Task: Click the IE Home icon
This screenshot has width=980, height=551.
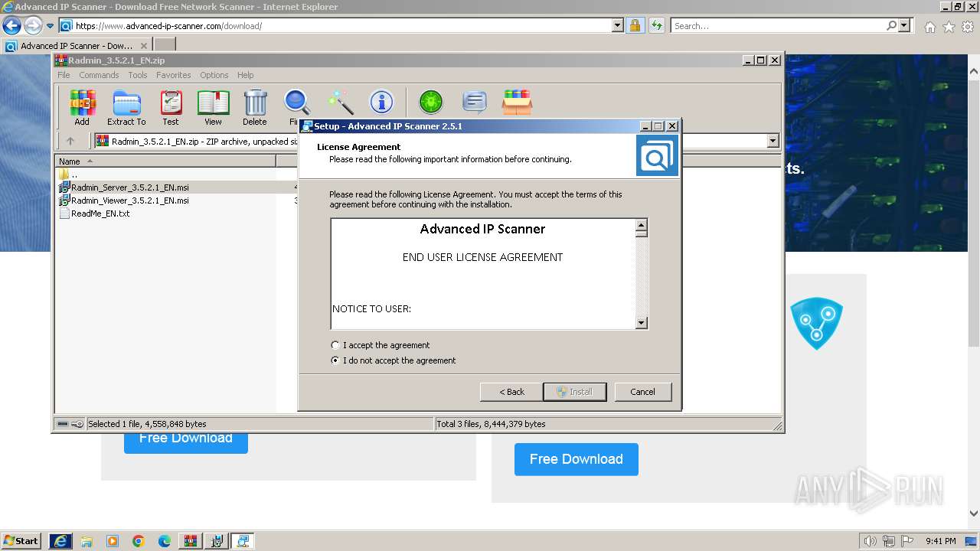Action: pos(929,27)
